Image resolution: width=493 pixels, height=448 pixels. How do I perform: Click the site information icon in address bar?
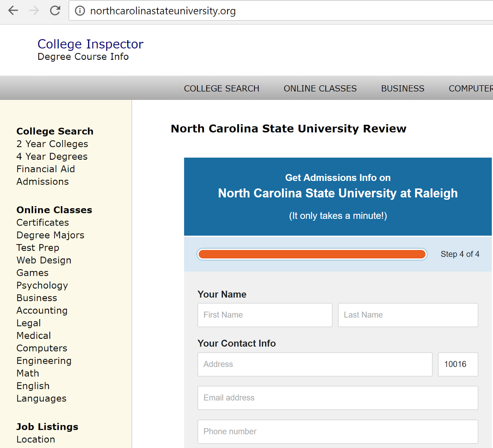80,11
